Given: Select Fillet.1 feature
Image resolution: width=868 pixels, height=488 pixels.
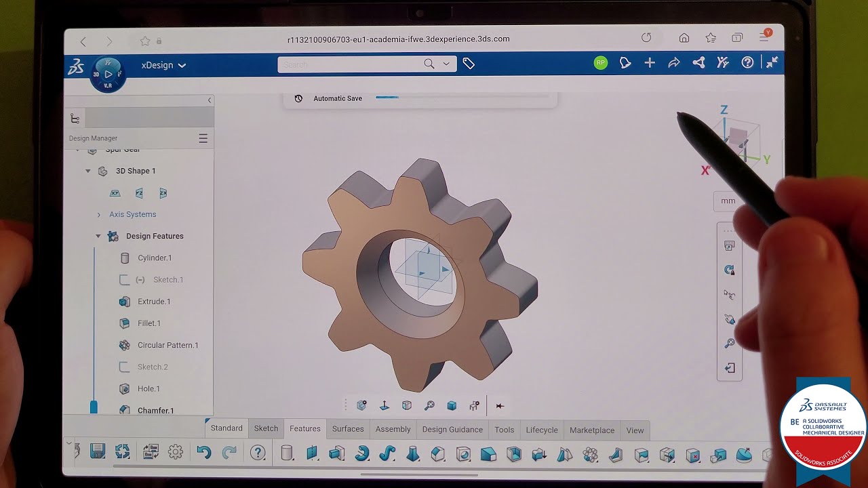Looking at the screenshot, I should coord(149,323).
